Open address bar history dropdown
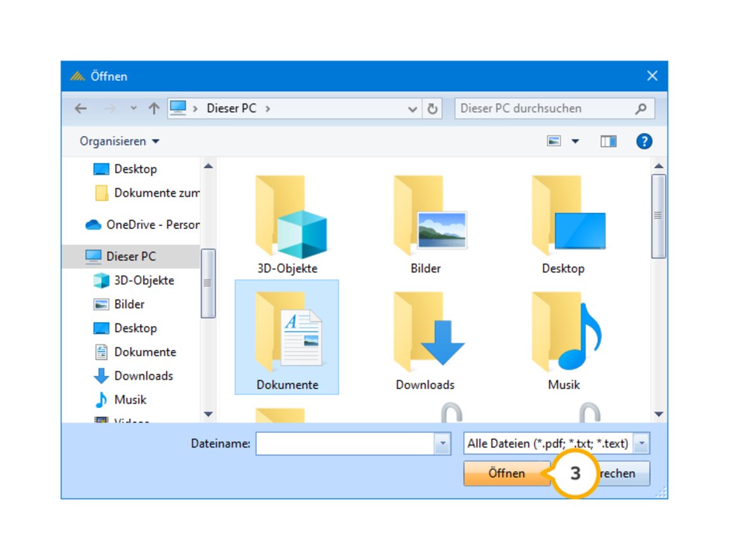 [412, 109]
